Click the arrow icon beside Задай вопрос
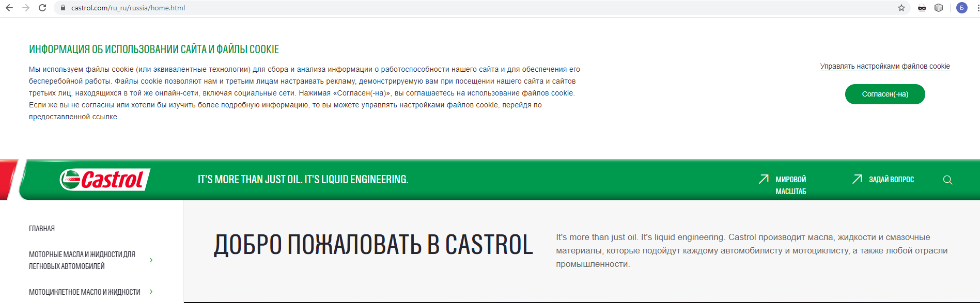 [857, 179]
